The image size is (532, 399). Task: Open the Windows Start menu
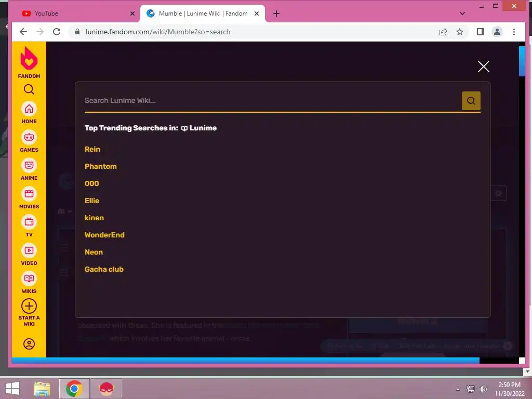coord(12,389)
